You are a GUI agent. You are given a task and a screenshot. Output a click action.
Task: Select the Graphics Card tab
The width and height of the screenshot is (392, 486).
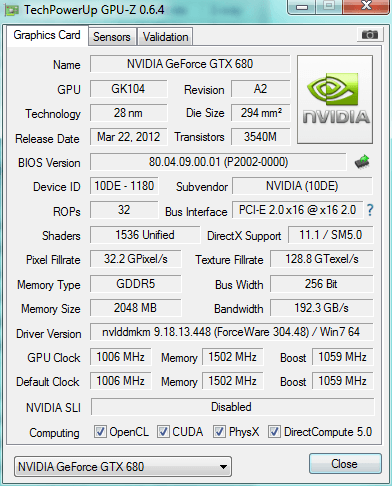pos(47,35)
